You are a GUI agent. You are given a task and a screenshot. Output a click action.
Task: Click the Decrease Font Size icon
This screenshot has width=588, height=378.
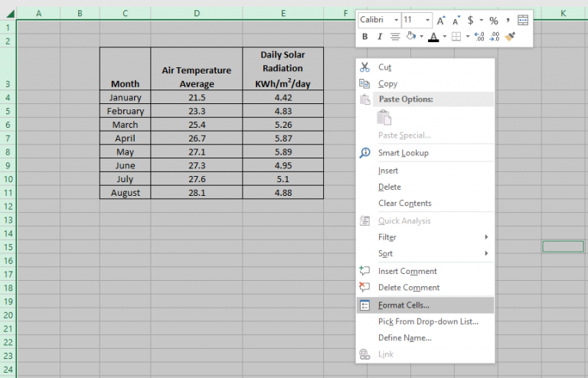tap(456, 20)
